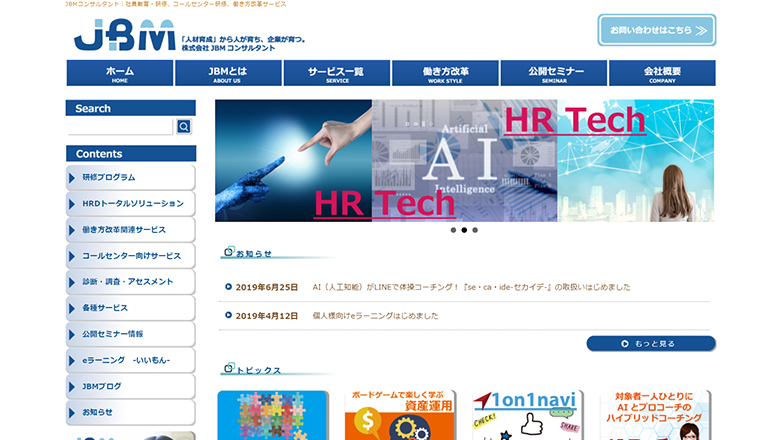Go to the 公開セミナー navigation tab
780x440 pixels.
pyautogui.click(x=554, y=73)
